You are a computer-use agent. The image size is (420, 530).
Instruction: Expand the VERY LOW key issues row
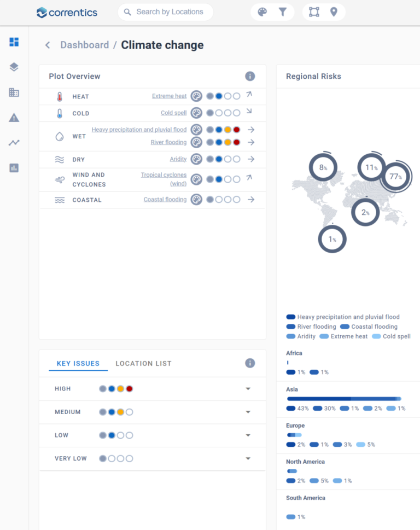[248, 459]
